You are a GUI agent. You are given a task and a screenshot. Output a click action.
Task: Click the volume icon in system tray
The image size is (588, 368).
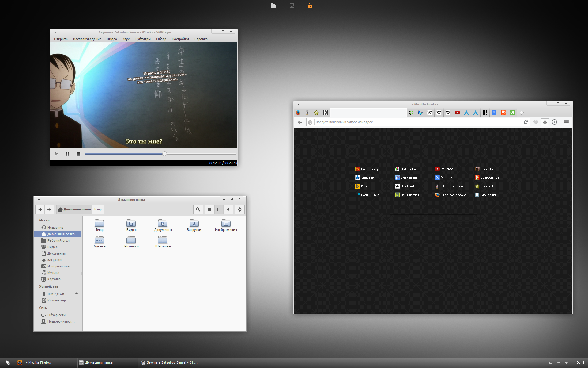tap(567, 362)
